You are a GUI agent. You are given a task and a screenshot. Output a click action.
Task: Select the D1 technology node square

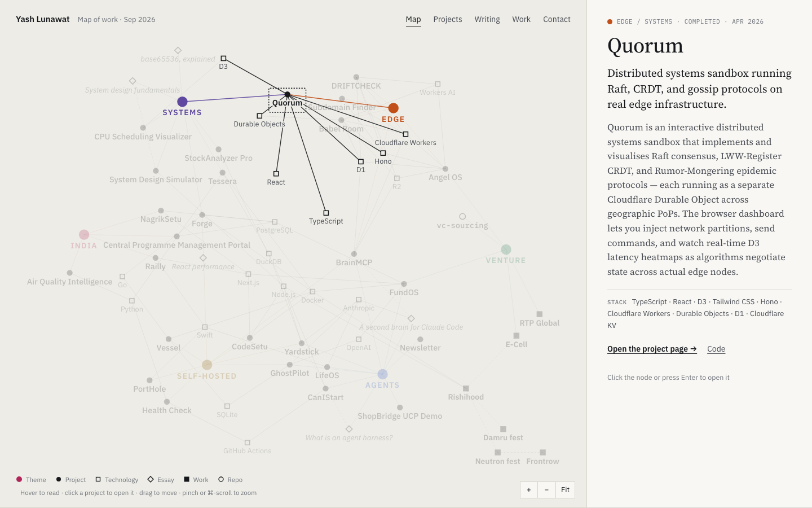pos(361,161)
